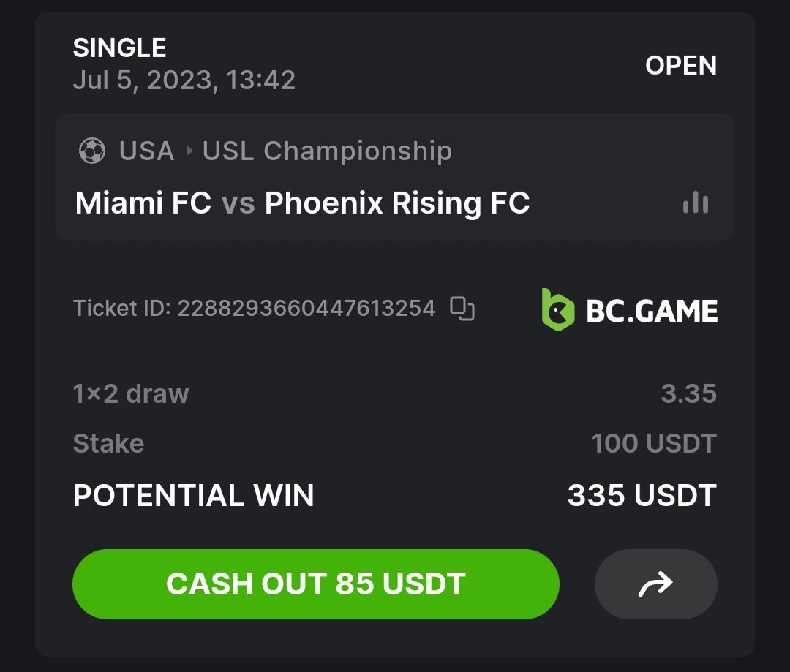The height and width of the screenshot is (672, 790).
Task: Click the Jul 5, 2023 bet timestamp
Action: point(184,80)
